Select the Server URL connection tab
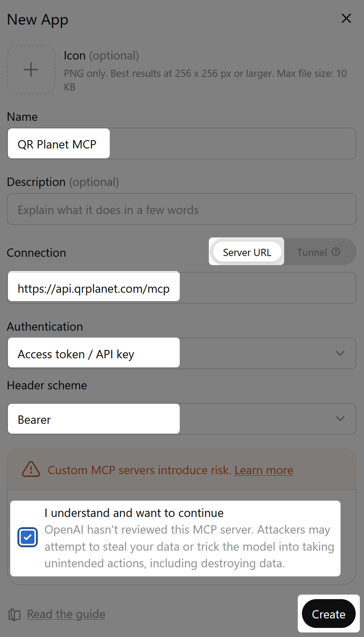Image resolution: width=364 pixels, height=637 pixels. [247, 252]
